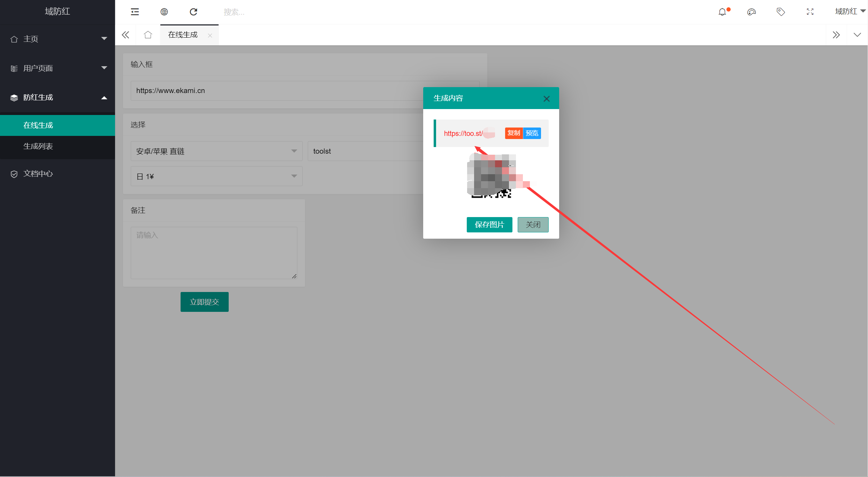
Task: Close the 在线生成 tab
Action: [x=210, y=35]
